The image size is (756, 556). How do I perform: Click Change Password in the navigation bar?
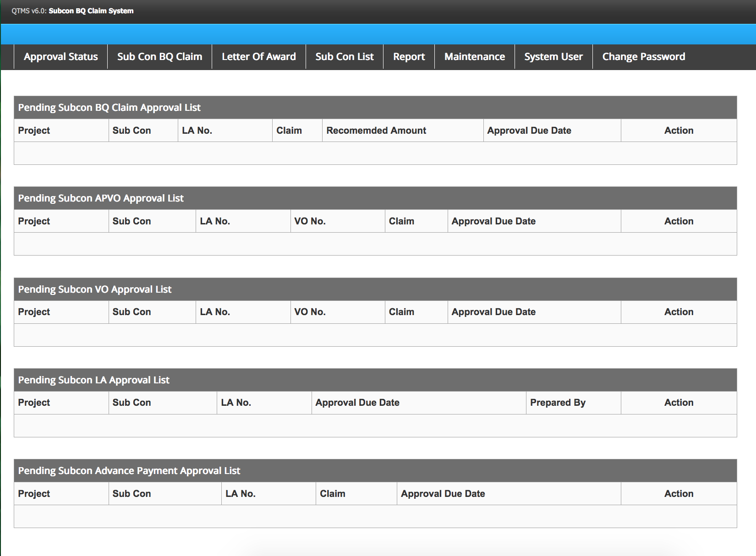click(x=643, y=57)
